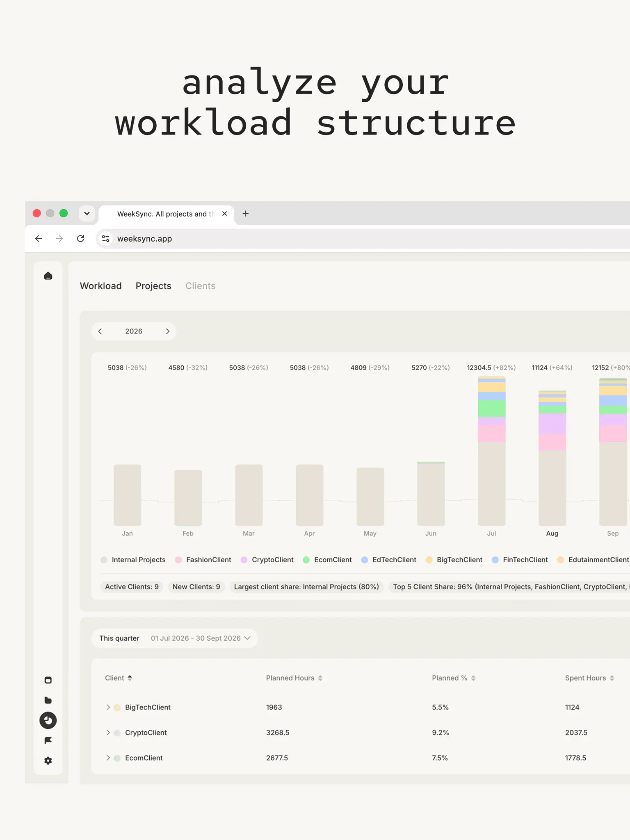Open the settings gear in the sidebar
Screen dimensions: 630x840
click(48, 760)
